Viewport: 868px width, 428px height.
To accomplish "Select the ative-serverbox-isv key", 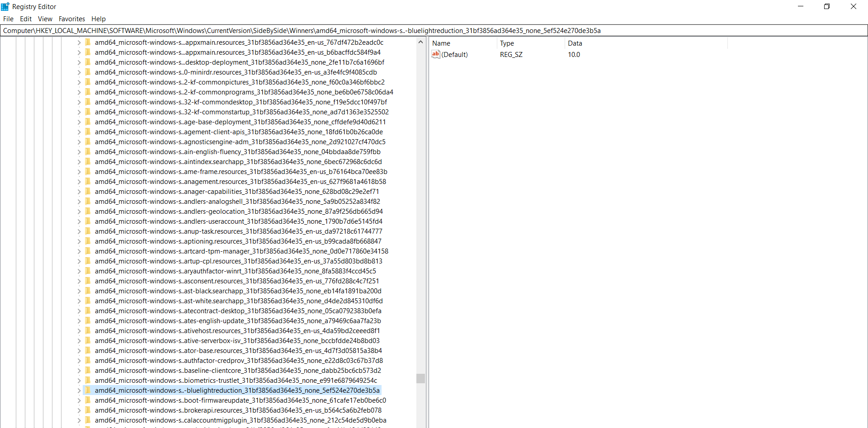I will coord(237,341).
